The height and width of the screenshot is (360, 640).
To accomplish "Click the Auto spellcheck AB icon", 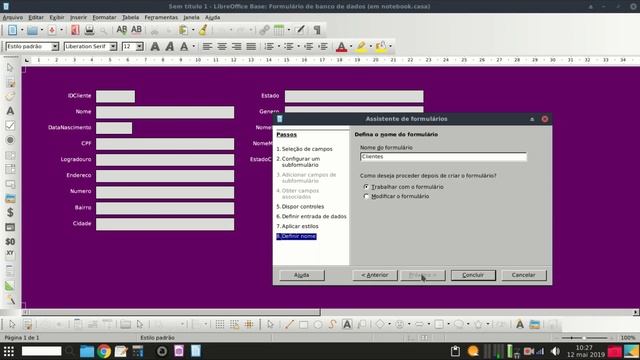I will (x=136, y=30).
